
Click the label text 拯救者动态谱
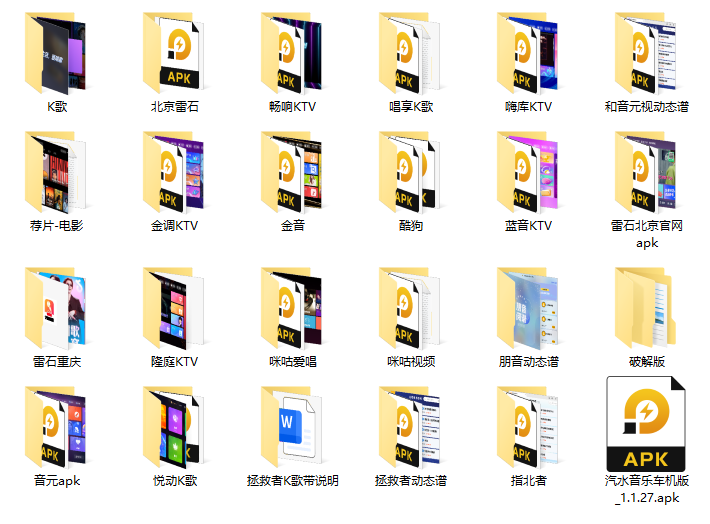pos(411,481)
